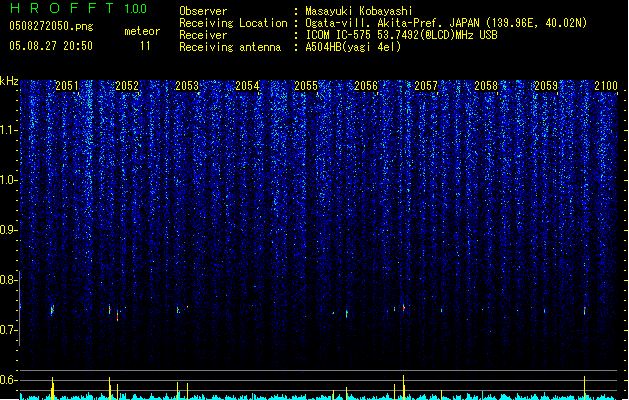The image size is (629, 400).
Task: Select the ICOM IC-575 receiver text
Action: (401, 35)
